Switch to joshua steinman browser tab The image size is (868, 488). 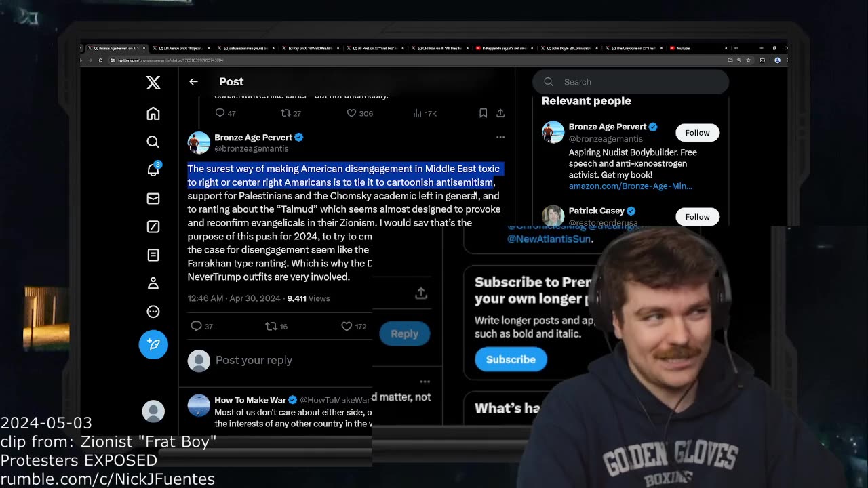click(x=246, y=48)
